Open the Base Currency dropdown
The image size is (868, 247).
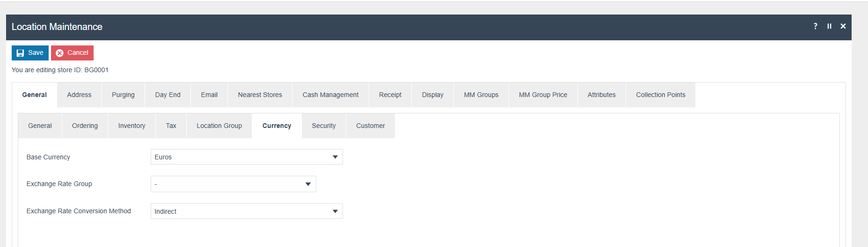coord(246,157)
